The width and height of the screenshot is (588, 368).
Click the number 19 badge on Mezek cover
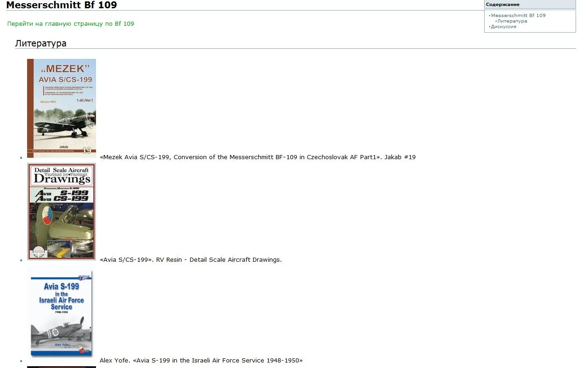(86, 150)
